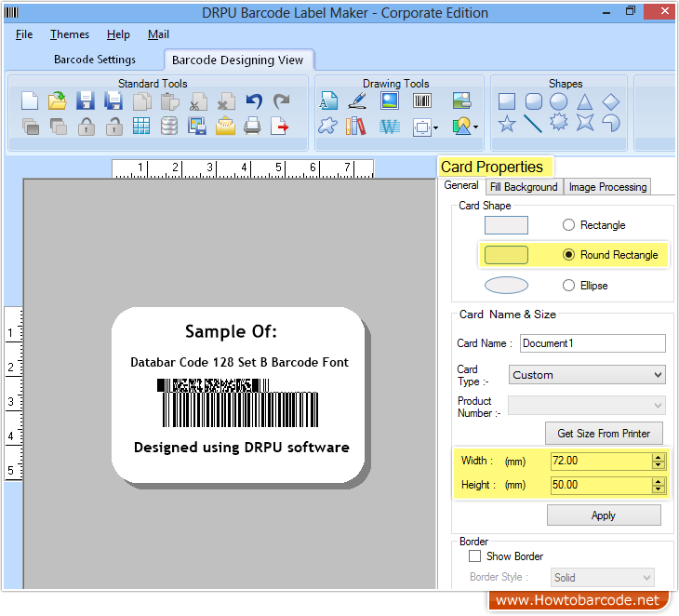Click the Apply button
The height and width of the screenshot is (616, 679).
click(x=604, y=516)
